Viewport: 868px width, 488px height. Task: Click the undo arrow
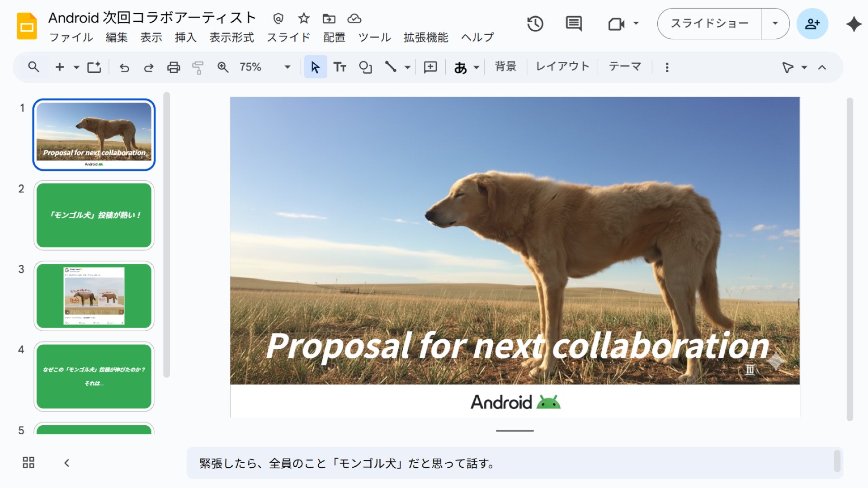(124, 67)
